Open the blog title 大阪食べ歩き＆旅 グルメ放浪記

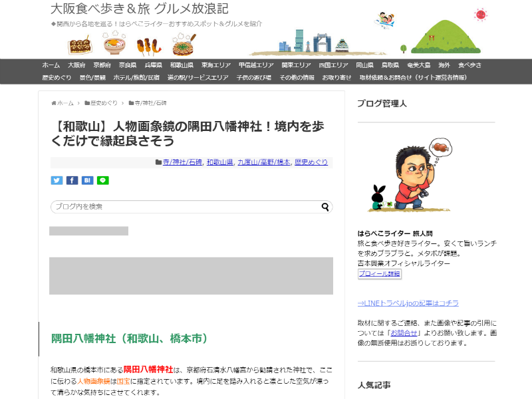(140, 9)
